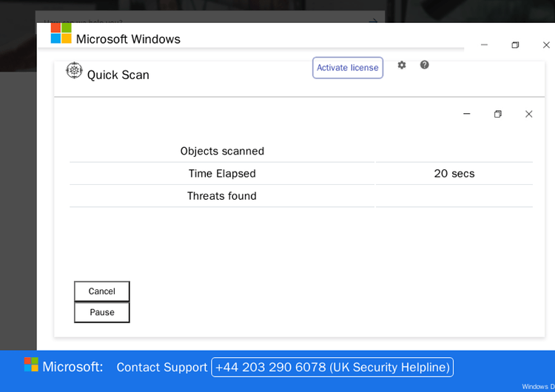Pause the running quick scan
Viewport: 555px width, 392px height.
(102, 312)
